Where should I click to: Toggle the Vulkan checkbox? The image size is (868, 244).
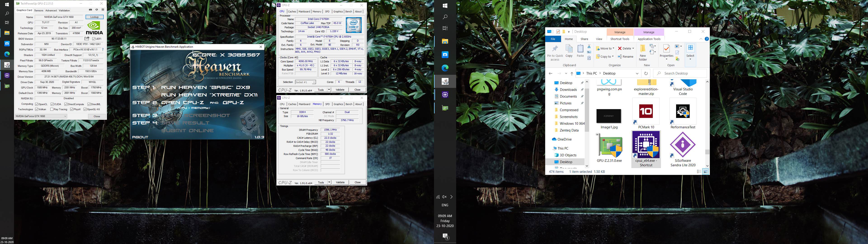pyautogui.click(x=36, y=109)
